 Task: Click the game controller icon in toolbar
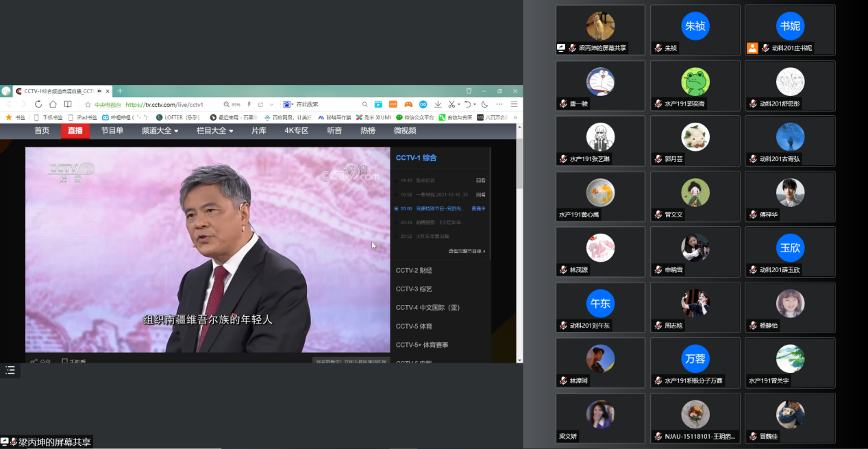point(408,104)
